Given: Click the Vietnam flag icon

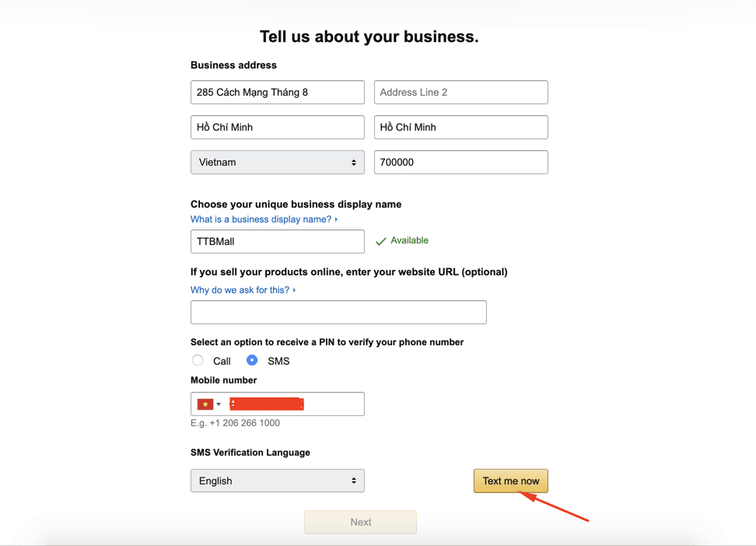Looking at the screenshot, I should pyautogui.click(x=205, y=404).
